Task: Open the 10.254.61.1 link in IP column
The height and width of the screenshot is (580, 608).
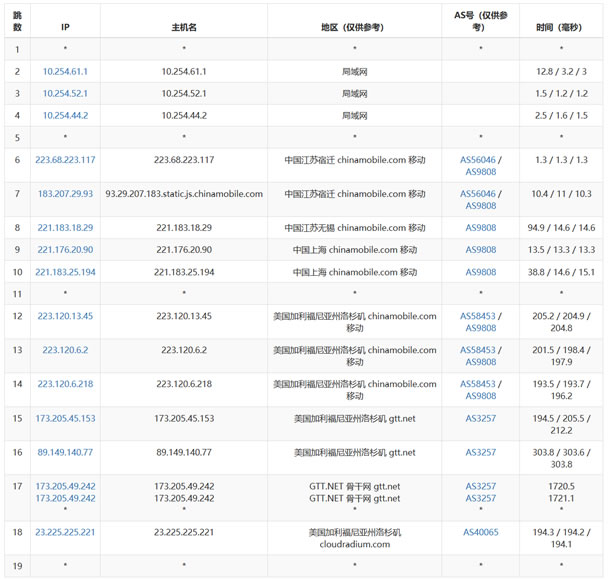Action: [x=65, y=72]
